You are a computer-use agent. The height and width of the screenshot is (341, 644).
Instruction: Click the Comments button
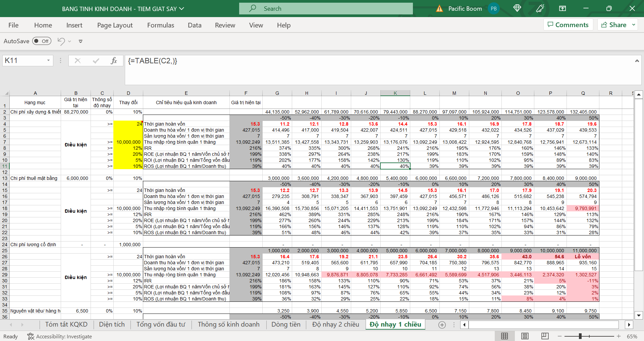click(x=568, y=25)
